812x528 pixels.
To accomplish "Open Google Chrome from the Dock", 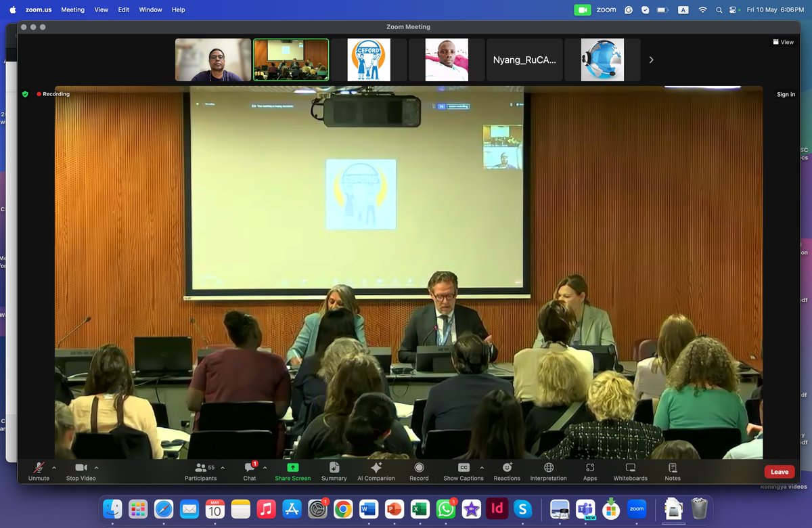I will point(343,509).
